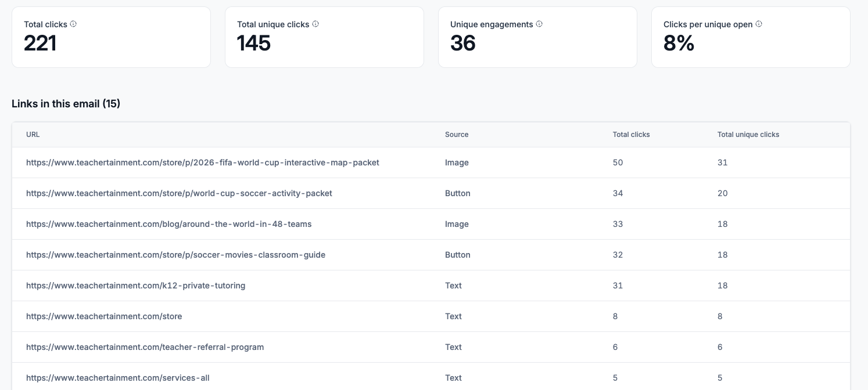This screenshot has width=868, height=390.
Task: Open the k12-private-tutoring URL
Action: 135,286
